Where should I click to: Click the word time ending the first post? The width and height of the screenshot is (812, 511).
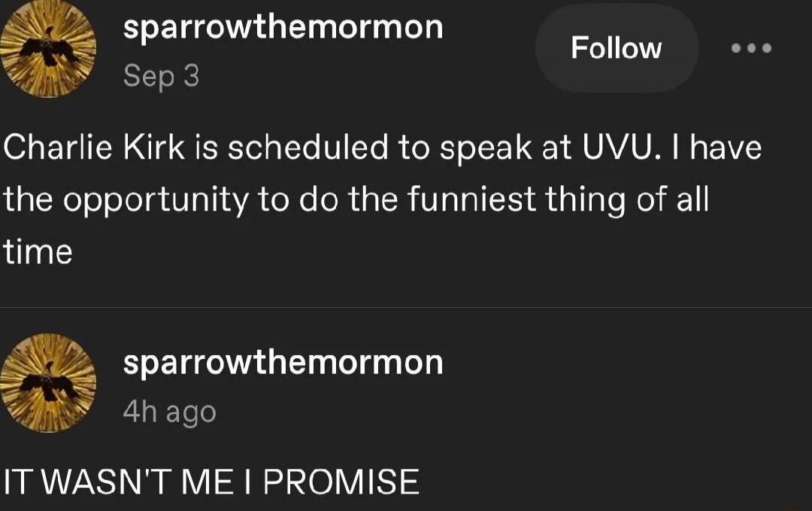(38, 252)
